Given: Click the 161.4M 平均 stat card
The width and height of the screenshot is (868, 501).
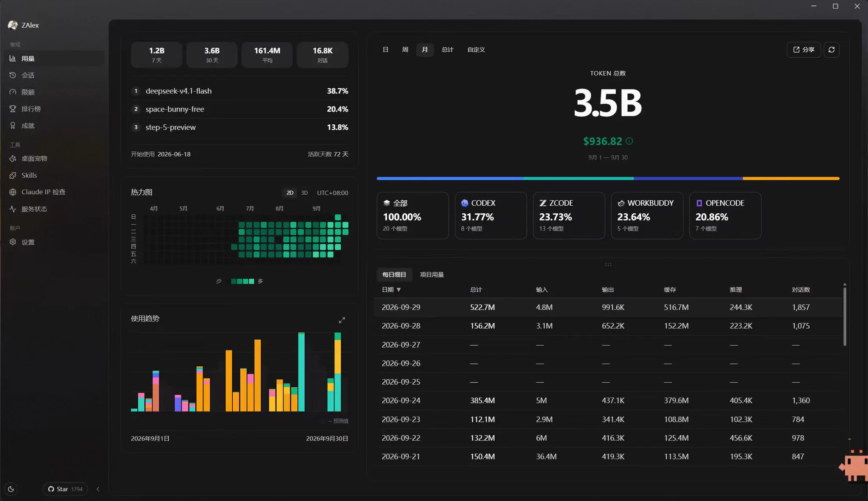Looking at the screenshot, I should [x=267, y=55].
